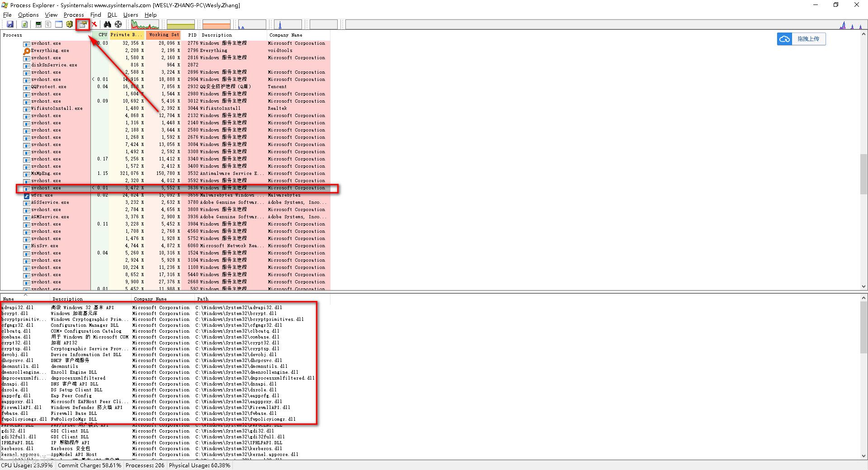Open the DLL menu

[112, 14]
